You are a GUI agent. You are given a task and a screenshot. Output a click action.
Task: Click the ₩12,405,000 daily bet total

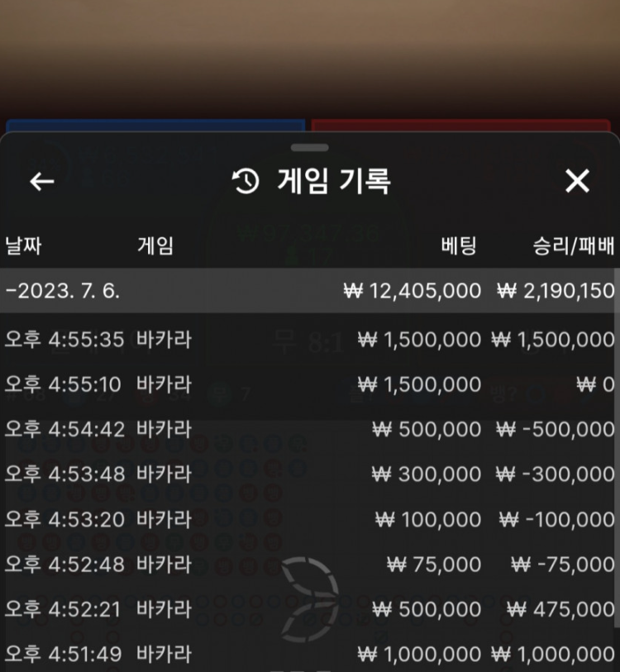(413, 291)
